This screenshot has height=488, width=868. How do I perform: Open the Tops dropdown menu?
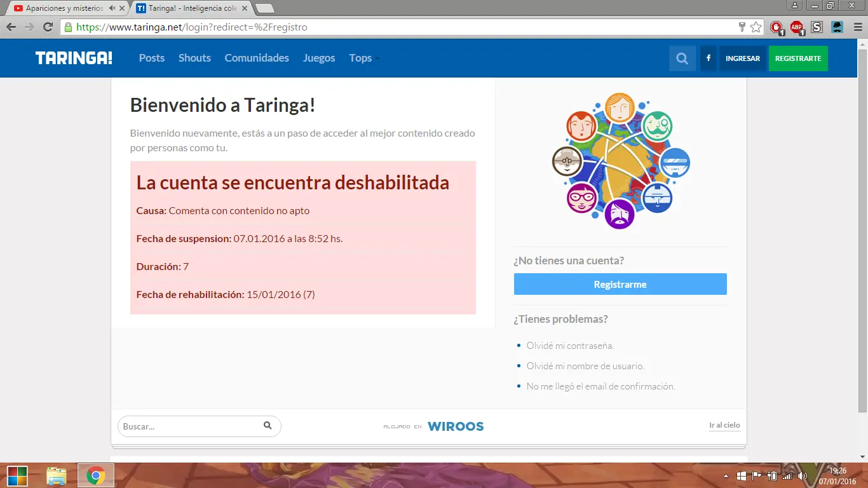(x=364, y=58)
